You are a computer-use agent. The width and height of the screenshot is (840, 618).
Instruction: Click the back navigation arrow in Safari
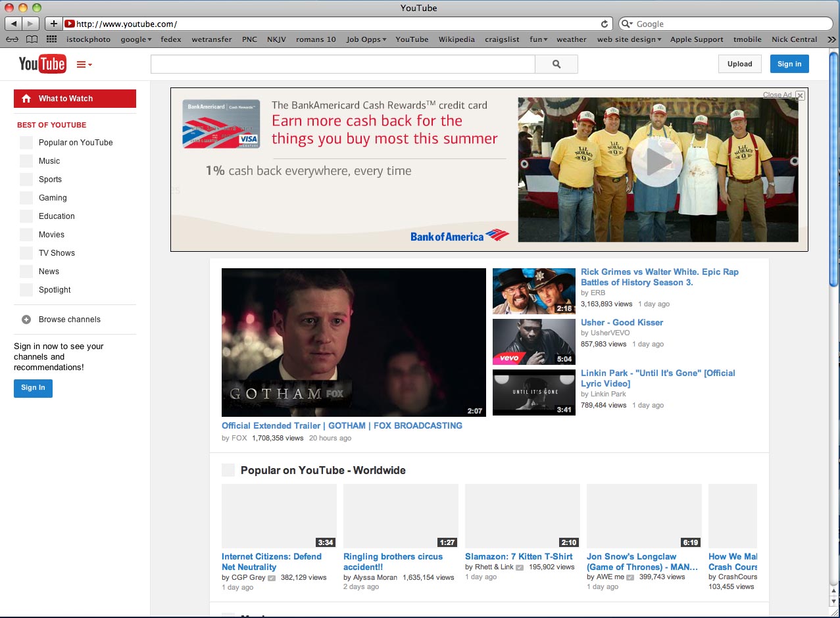(12, 24)
